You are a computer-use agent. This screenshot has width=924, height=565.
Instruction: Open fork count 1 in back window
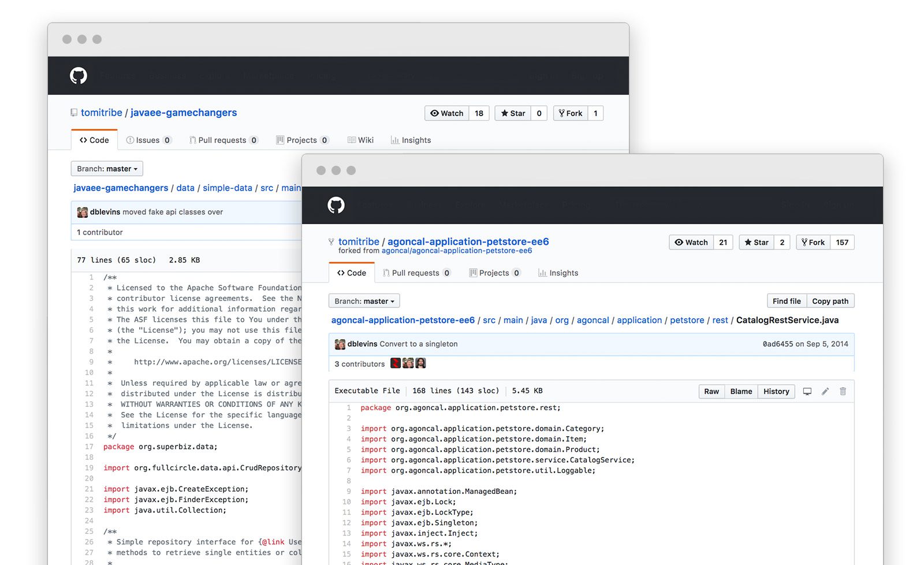pyautogui.click(x=595, y=113)
